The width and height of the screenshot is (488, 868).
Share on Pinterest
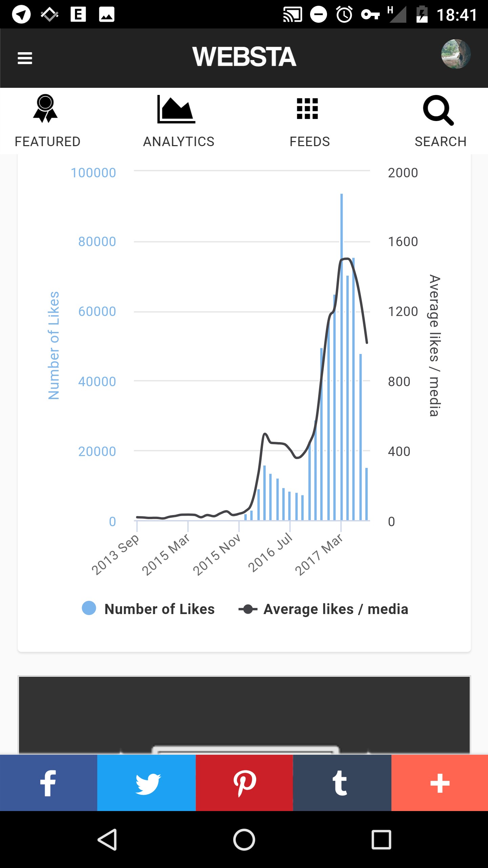(244, 783)
